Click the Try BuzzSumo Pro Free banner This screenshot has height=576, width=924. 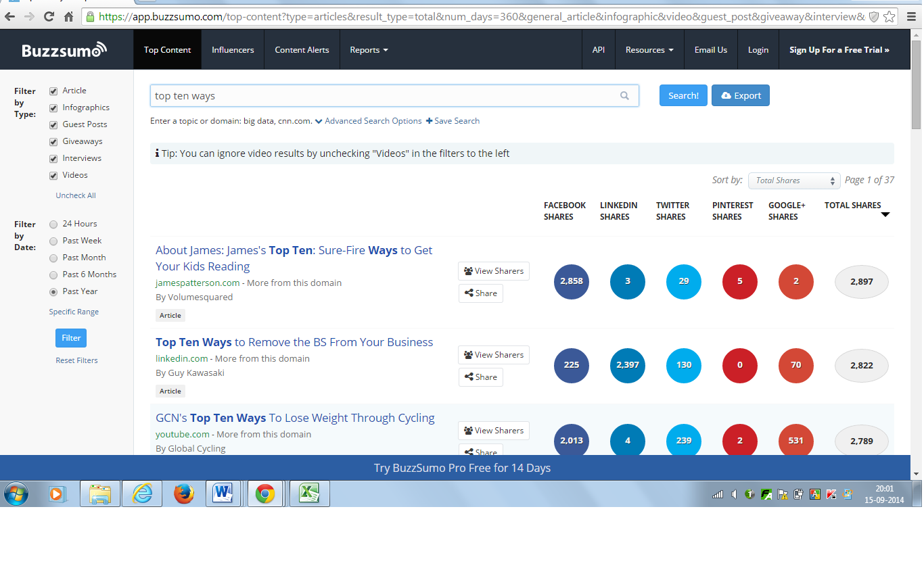(x=462, y=468)
